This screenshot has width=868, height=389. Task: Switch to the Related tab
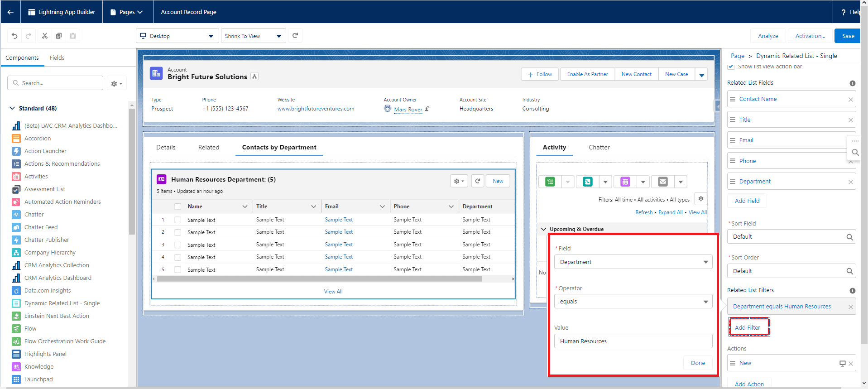(209, 148)
